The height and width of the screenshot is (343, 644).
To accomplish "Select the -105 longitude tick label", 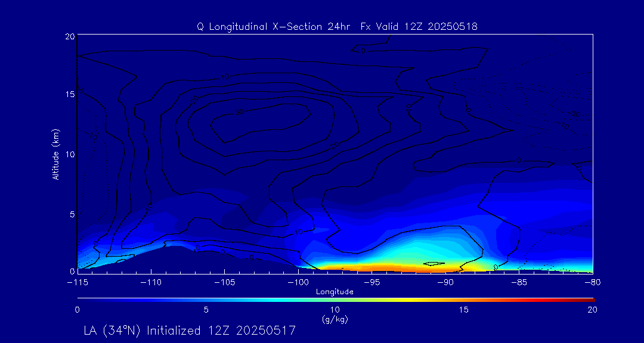I will (225, 282).
